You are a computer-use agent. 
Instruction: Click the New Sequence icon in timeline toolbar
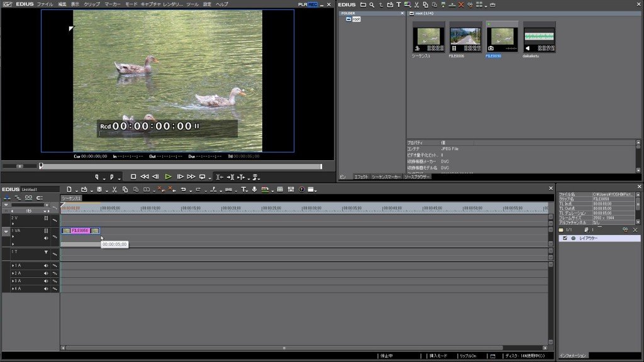point(69,190)
